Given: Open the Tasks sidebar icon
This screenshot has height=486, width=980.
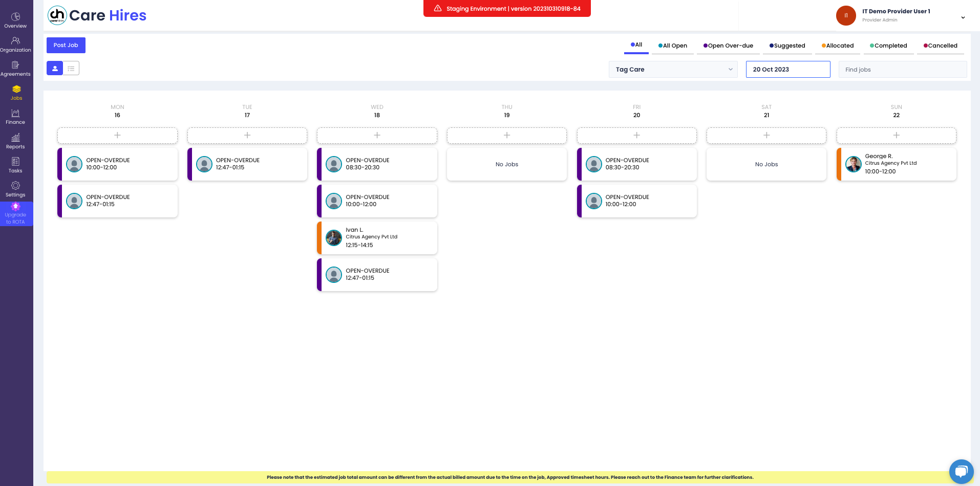Looking at the screenshot, I should point(16,162).
